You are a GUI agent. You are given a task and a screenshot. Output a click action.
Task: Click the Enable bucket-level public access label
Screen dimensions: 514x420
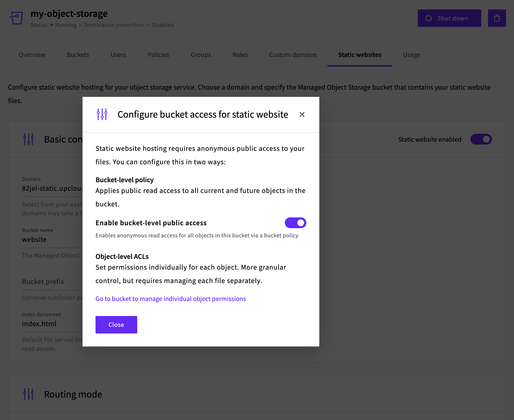coord(151,223)
